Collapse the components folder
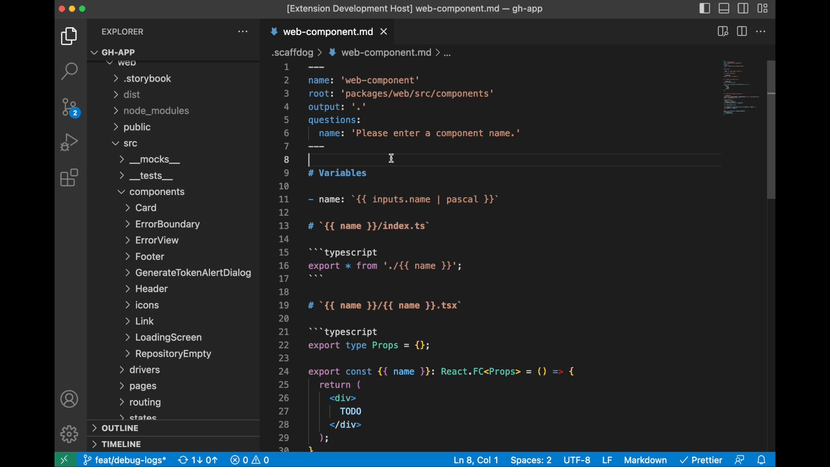Image resolution: width=830 pixels, height=467 pixels. 174,192
